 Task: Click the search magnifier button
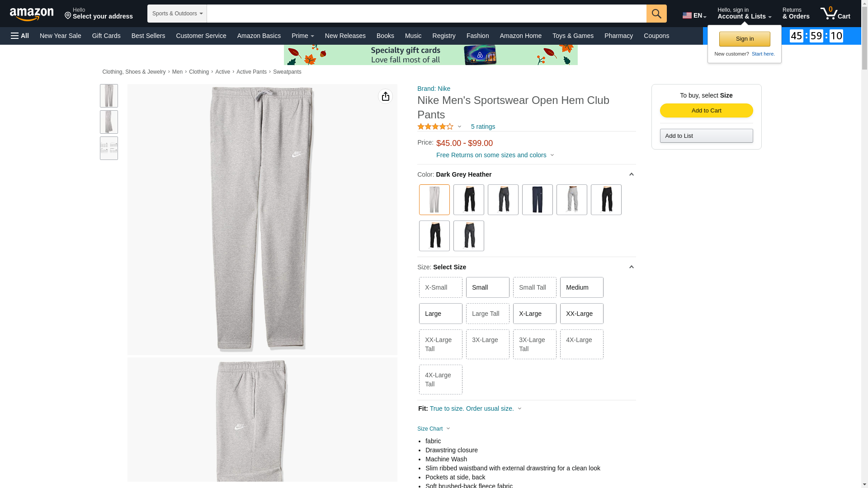(x=656, y=14)
